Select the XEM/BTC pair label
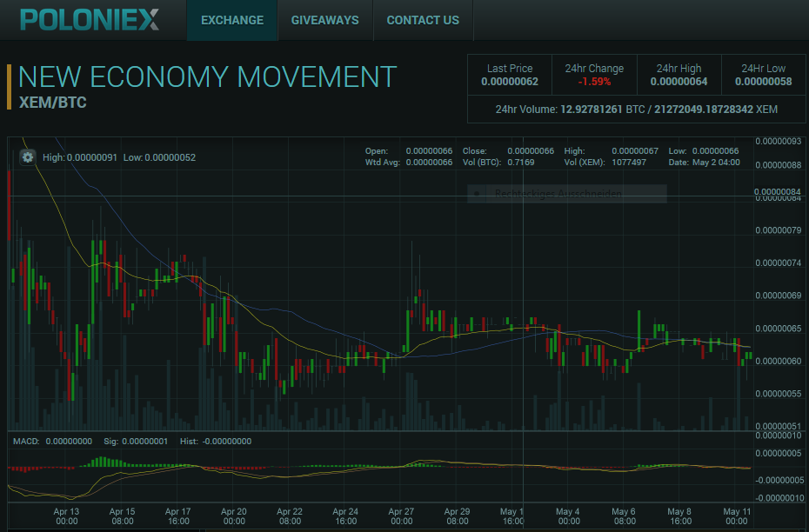The width and height of the screenshot is (809, 532). point(52,103)
